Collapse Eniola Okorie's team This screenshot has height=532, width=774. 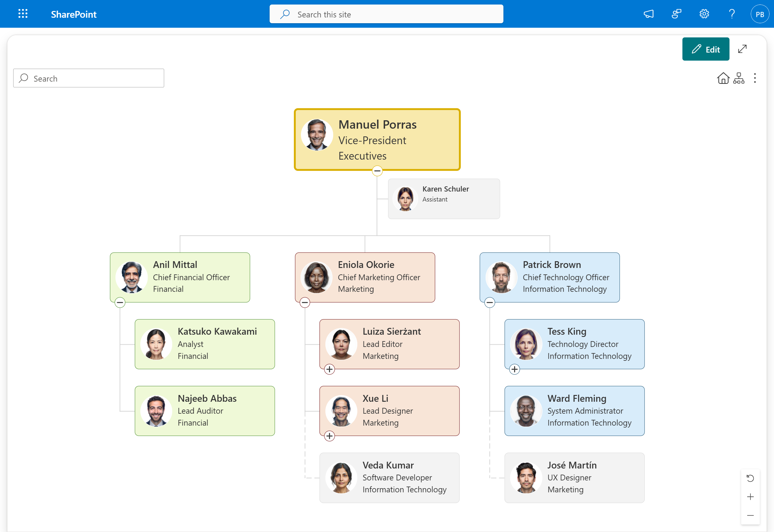tap(305, 303)
